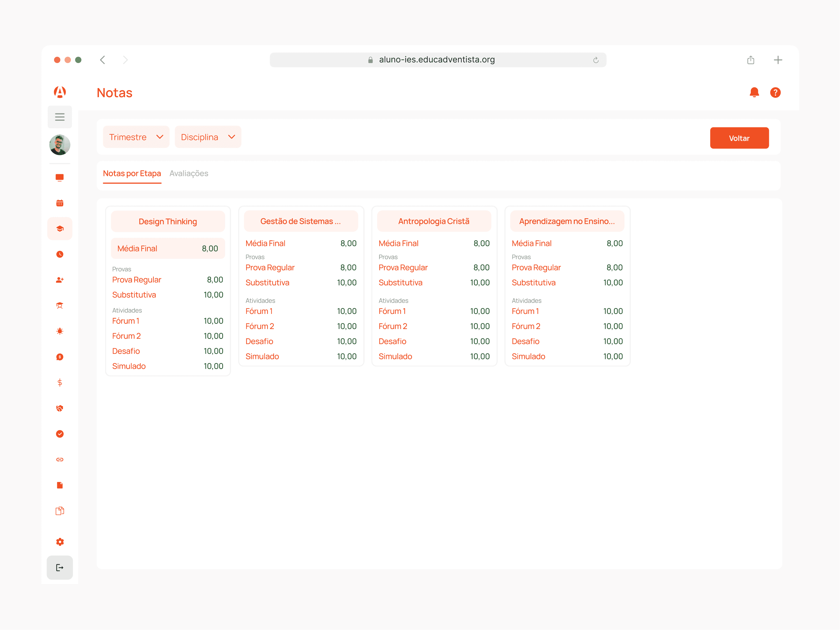Expand the Disciplina dropdown
This screenshot has height=630, width=840.
click(208, 137)
